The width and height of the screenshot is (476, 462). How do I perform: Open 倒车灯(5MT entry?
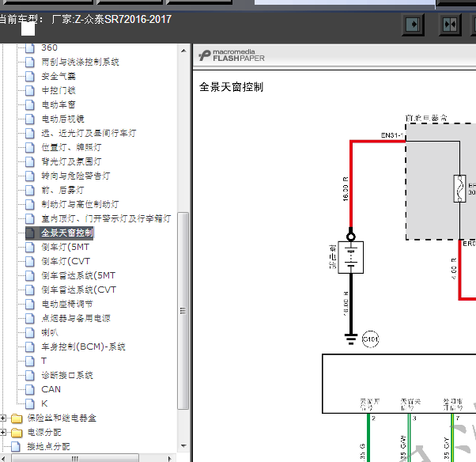point(66,248)
